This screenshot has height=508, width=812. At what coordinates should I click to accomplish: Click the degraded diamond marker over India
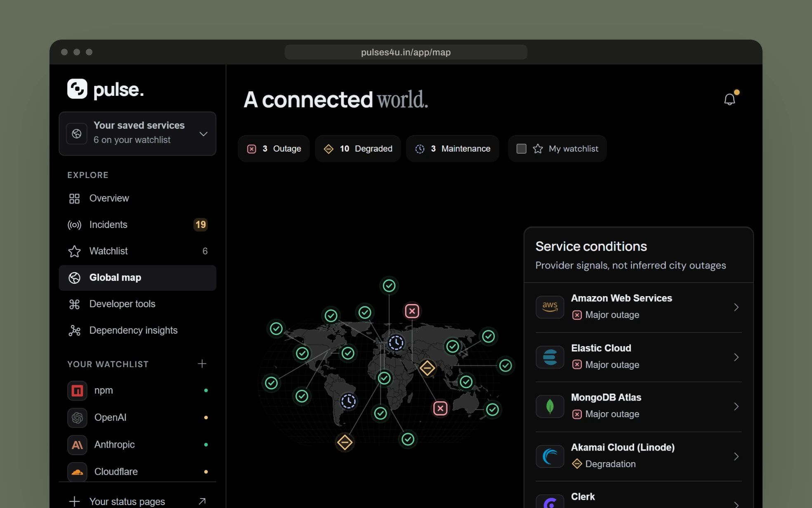click(x=427, y=368)
